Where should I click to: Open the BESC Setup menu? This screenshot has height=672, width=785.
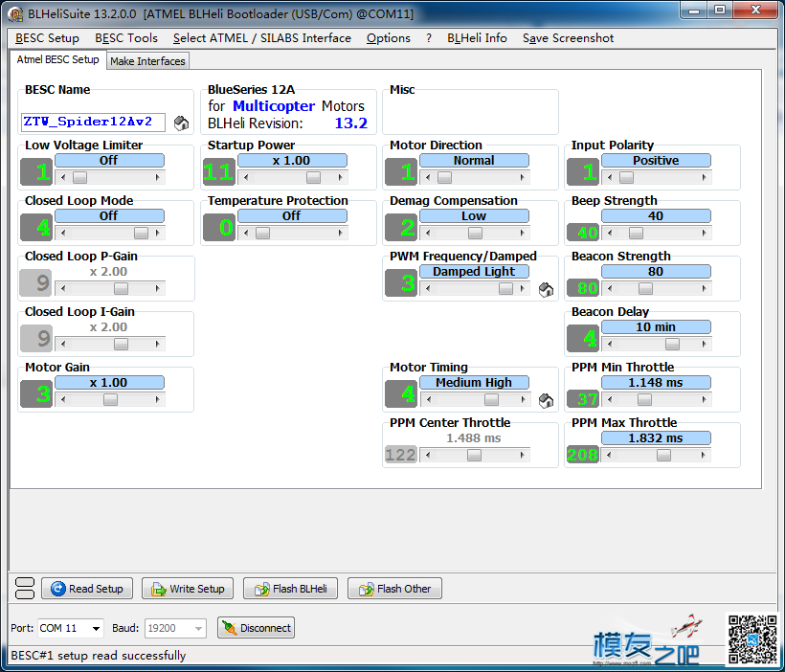[x=47, y=38]
